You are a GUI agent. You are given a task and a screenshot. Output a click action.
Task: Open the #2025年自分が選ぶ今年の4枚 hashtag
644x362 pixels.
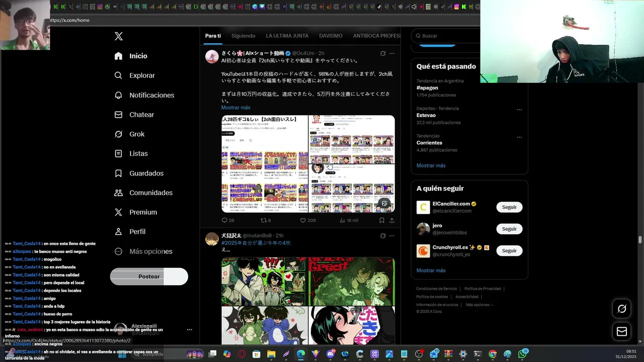(x=256, y=243)
